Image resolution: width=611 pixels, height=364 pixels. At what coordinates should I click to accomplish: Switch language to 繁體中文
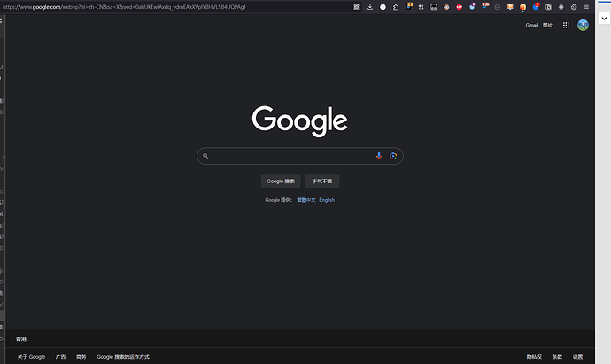[x=305, y=200]
